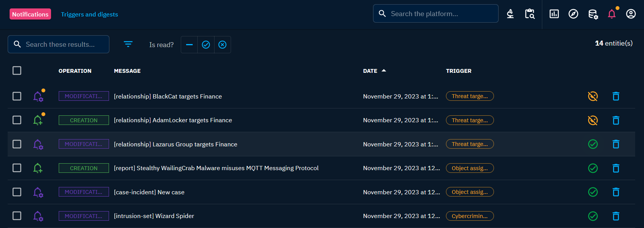This screenshot has height=228, width=644.
Task: Mark AdamLocker notification as read
Action: point(593,120)
